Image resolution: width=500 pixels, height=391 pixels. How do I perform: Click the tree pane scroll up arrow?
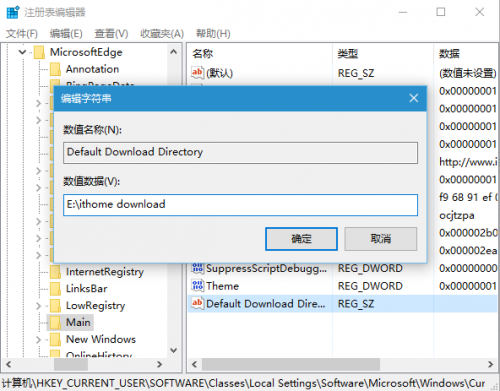click(173, 52)
